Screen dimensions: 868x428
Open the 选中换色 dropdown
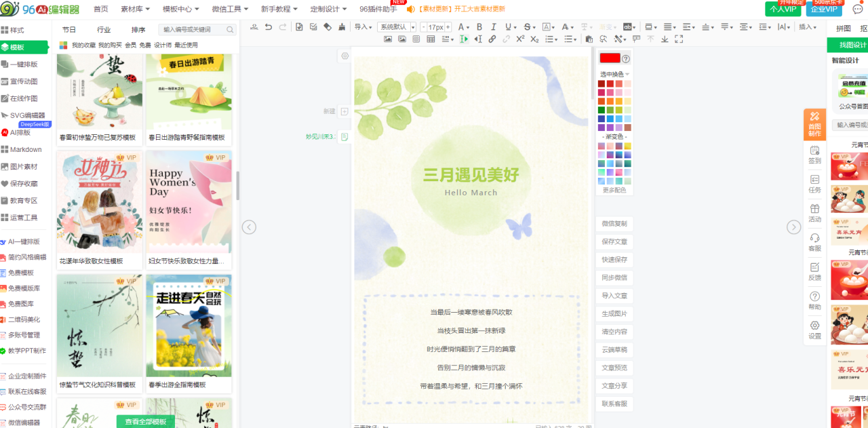614,74
